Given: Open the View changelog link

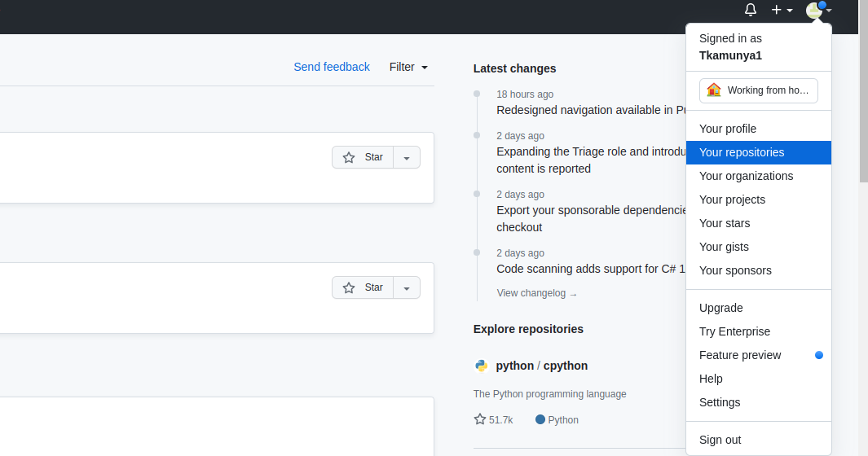Looking at the screenshot, I should coord(536,293).
